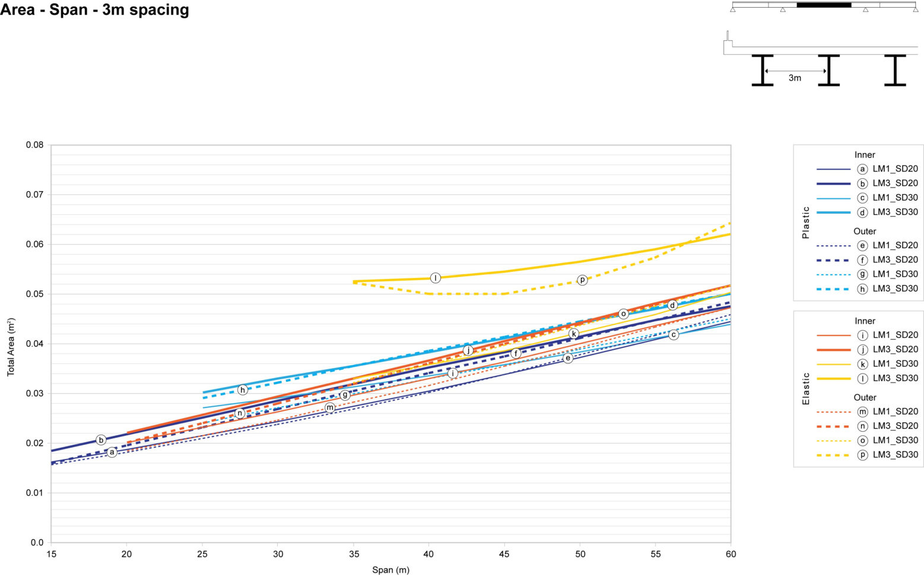This screenshot has width=924, height=576.
Task: Select the circled 'j' marker on the graph line
Action: [x=468, y=350]
